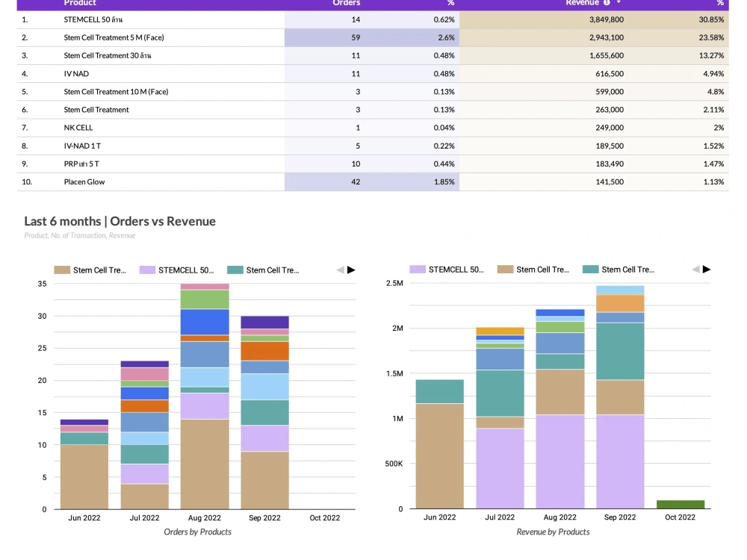Click the revenue value 3,849,800
Image resolution: width=747 pixels, height=560 pixels.
tap(606, 19)
